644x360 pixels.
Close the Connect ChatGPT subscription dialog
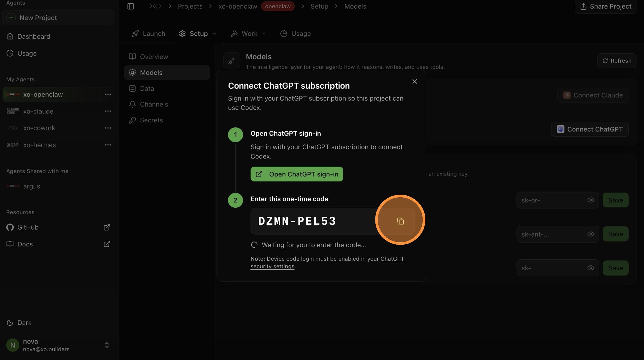point(415,82)
